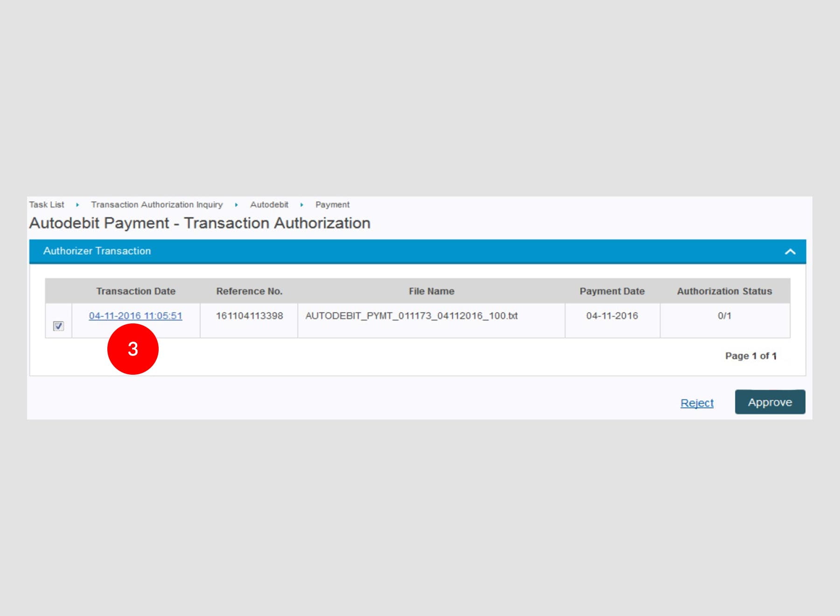Click the Page 1 of 1 indicator

pos(750,356)
